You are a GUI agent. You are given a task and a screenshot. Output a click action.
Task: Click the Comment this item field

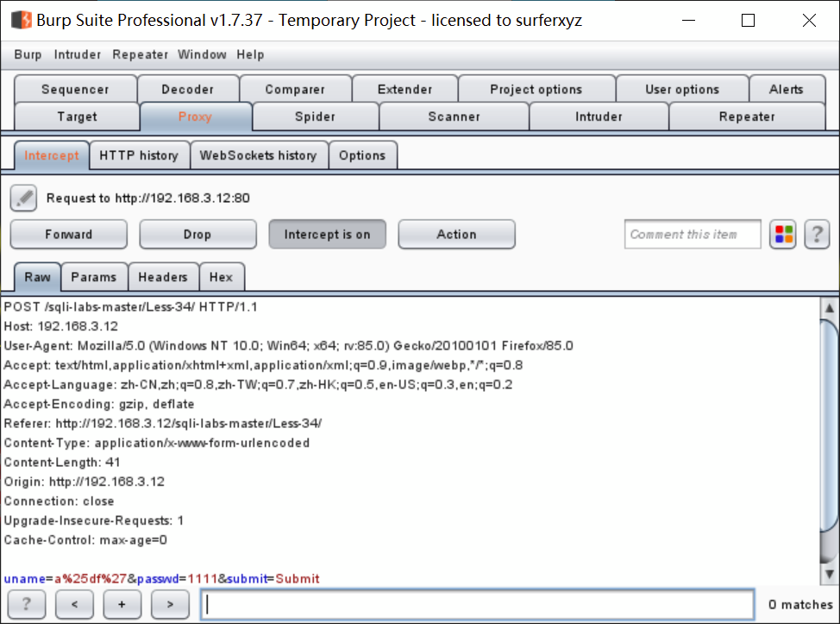tap(693, 234)
